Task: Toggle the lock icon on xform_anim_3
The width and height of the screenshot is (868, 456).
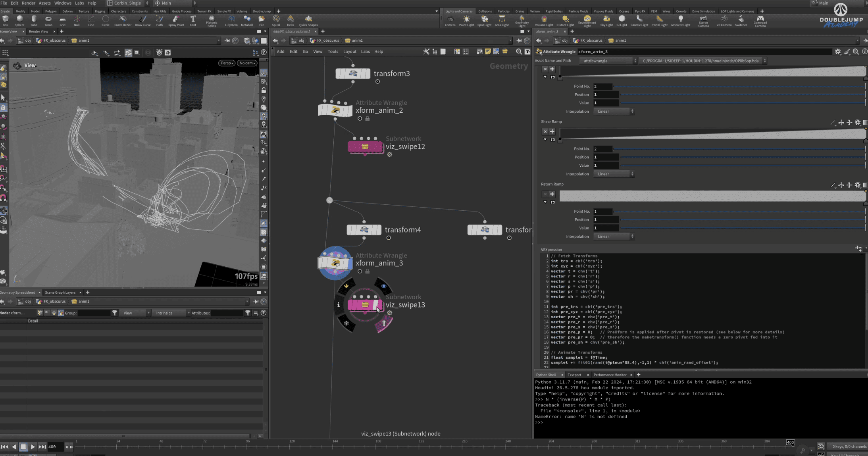Action: click(368, 271)
